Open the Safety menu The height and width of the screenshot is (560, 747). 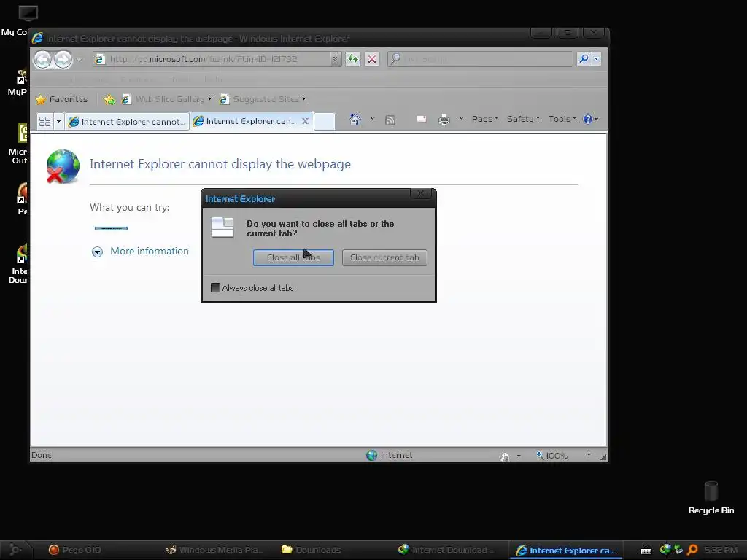[523, 119]
